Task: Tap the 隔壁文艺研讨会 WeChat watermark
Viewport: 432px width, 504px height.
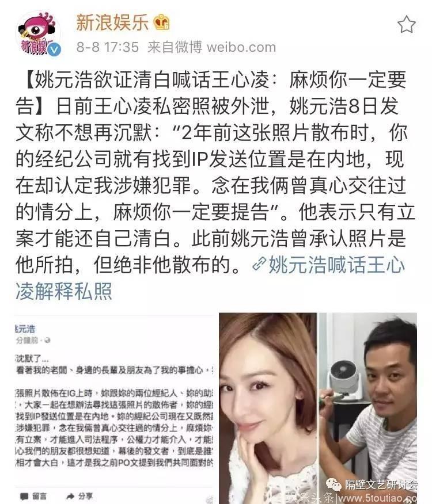Action: pyautogui.click(x=373, y=484)
